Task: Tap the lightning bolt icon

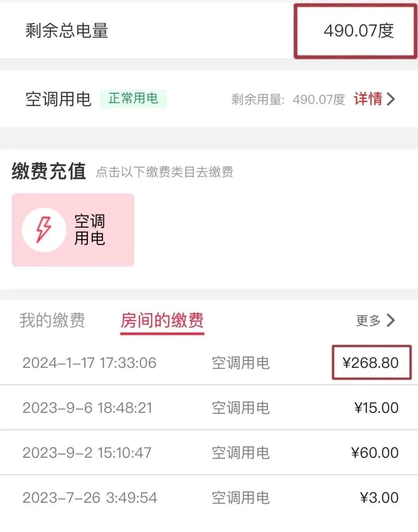Action: tap(43, 230)
